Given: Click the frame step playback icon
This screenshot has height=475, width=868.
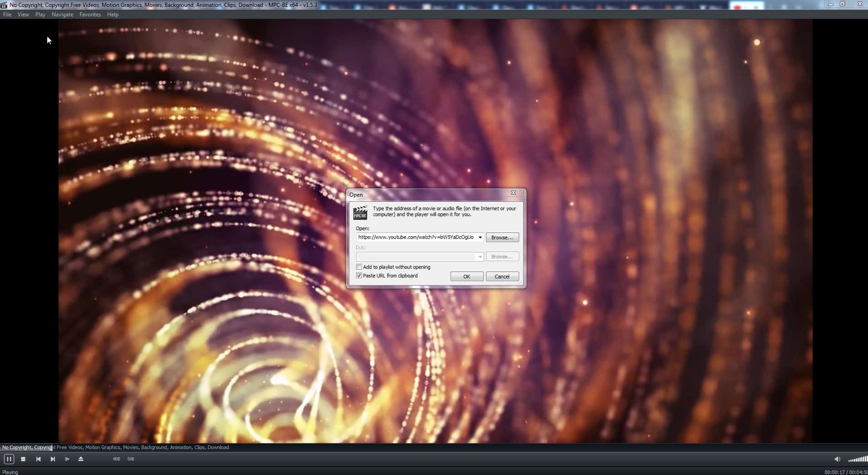Looking at the screenshot, I should pos(67,459).
